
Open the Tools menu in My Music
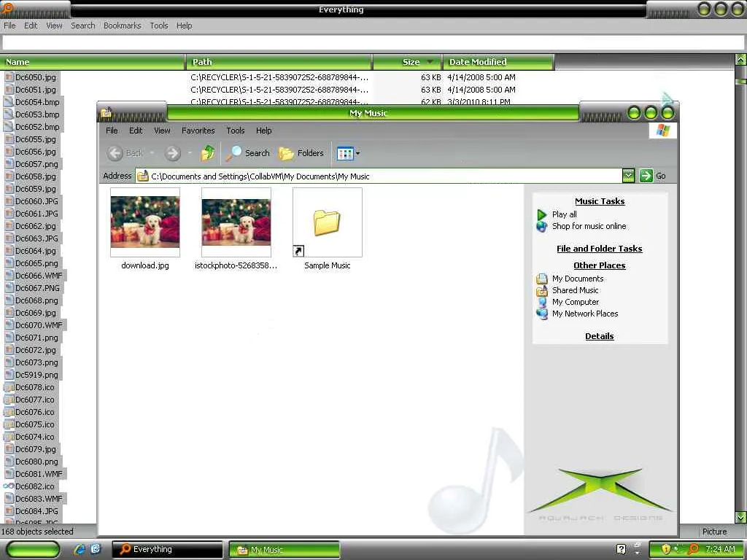[x=236, y=131]
